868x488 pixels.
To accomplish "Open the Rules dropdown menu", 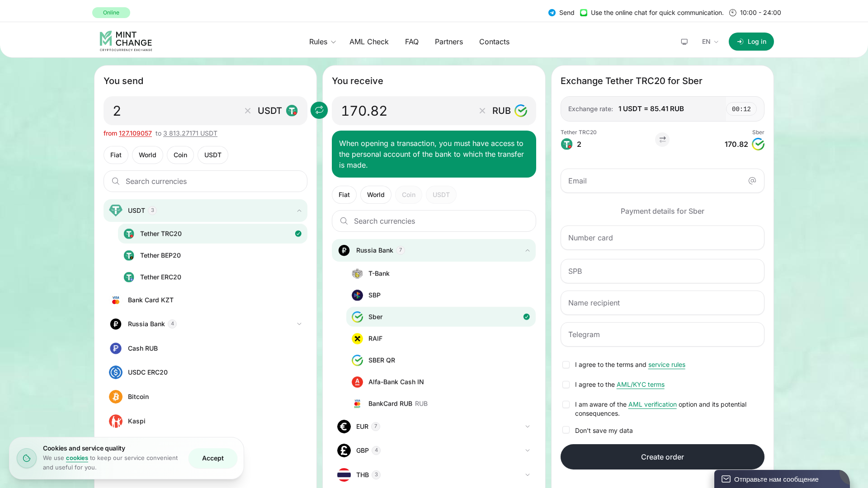I will tap(322, 42).
